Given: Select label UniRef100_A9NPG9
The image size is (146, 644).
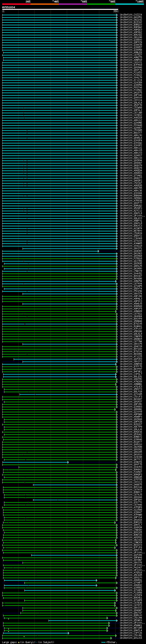Looking at the screenshot, I should [x=131, y=60].
